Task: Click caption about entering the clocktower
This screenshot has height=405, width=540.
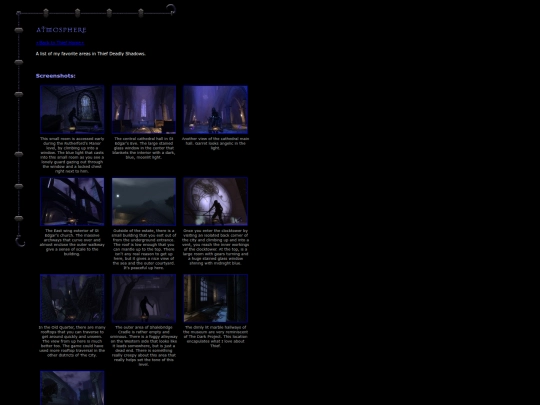Action: pos(215,247)
